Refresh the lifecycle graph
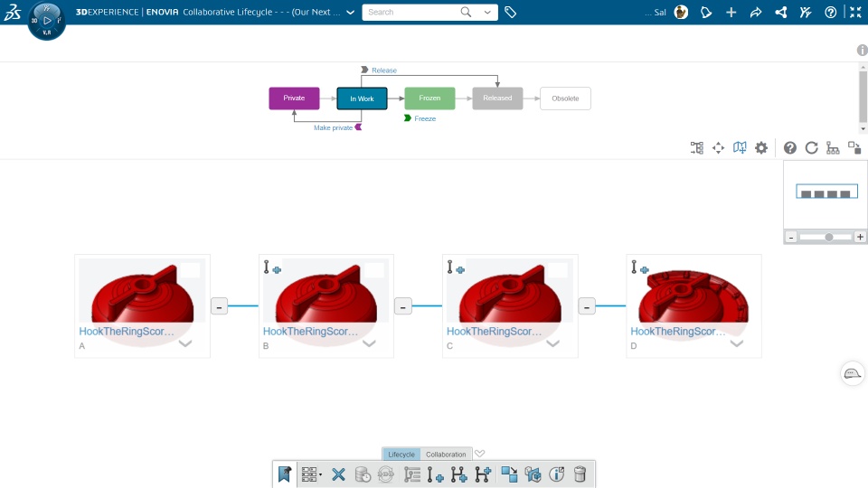 coord(812,147)
